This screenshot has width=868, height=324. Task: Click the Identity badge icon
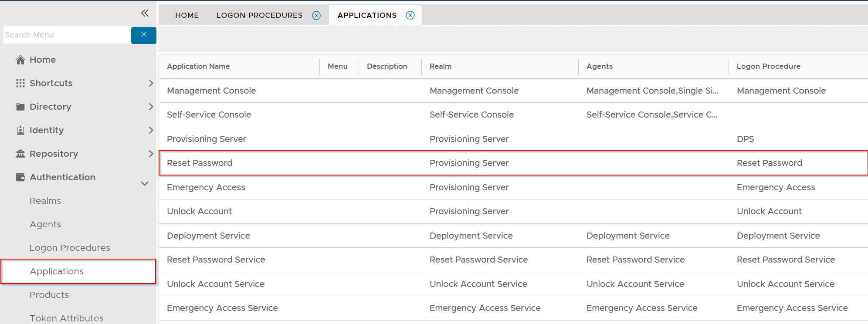(20, 130)
